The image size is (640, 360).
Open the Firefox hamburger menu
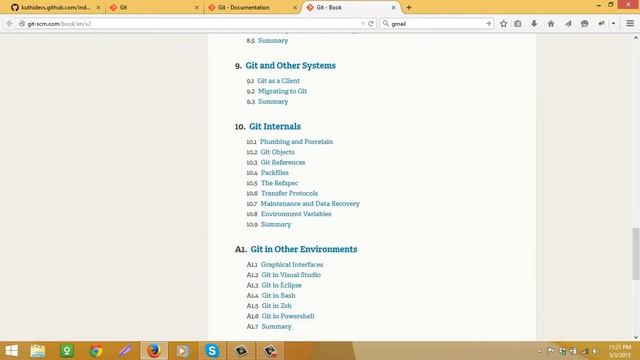630,24
